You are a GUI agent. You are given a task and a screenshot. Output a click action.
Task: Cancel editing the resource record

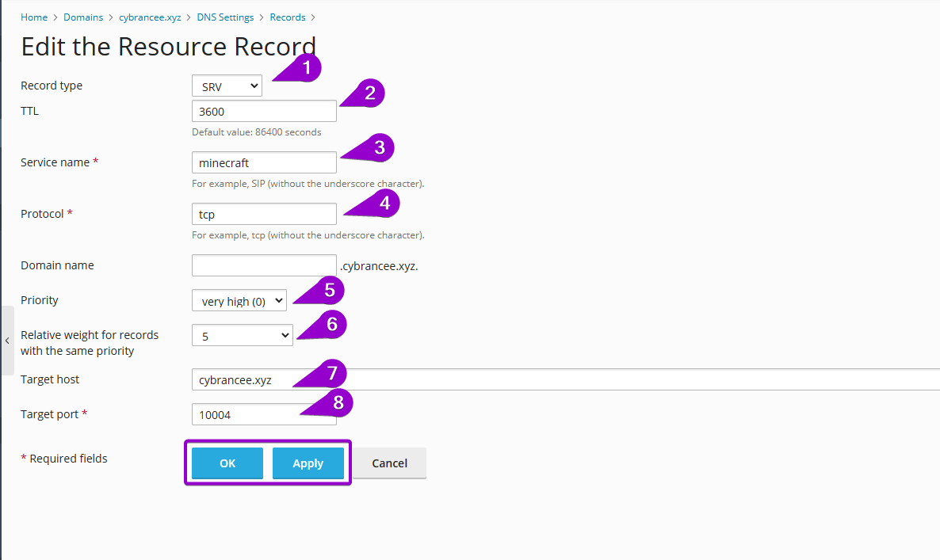point(389,463)
